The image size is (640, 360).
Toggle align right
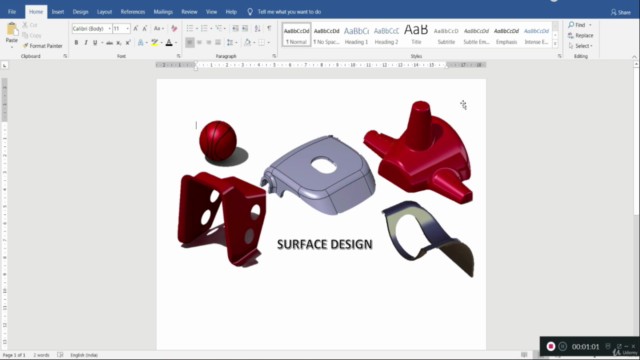coord(209,42)
